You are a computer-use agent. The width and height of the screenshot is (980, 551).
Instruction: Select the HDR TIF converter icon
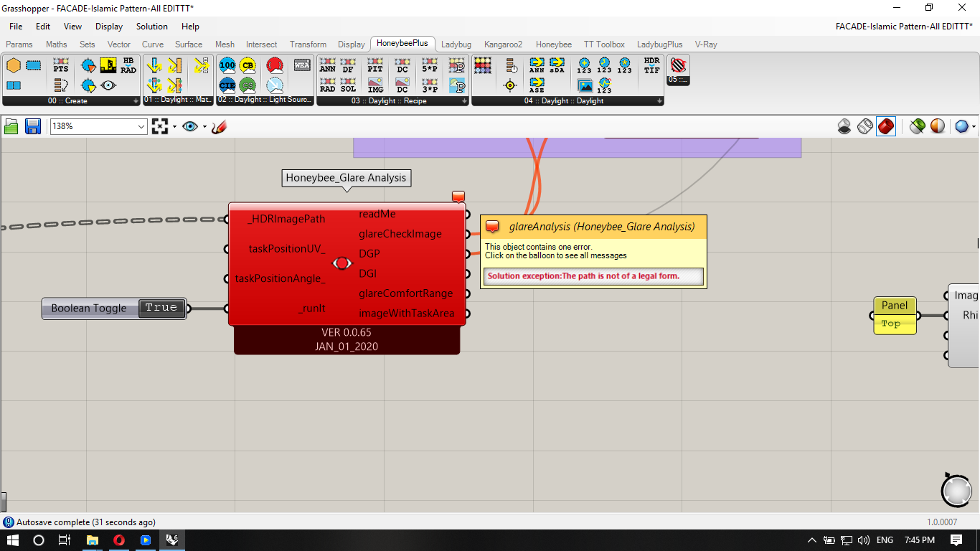coord(652,65)
